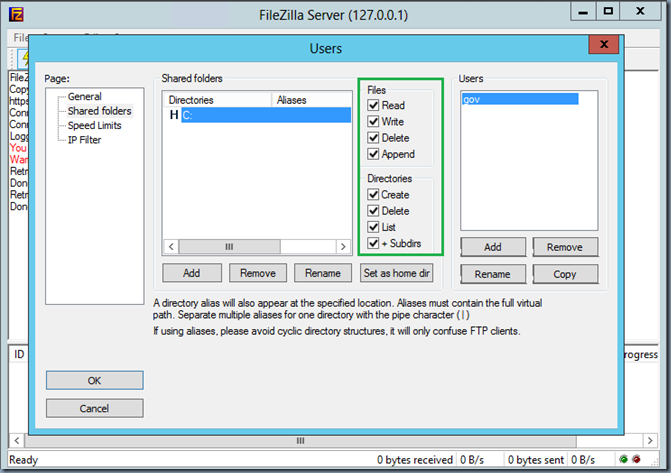Select the C: shared directory row
Screen dimensions: 671x473
click(x=266, y=115)
